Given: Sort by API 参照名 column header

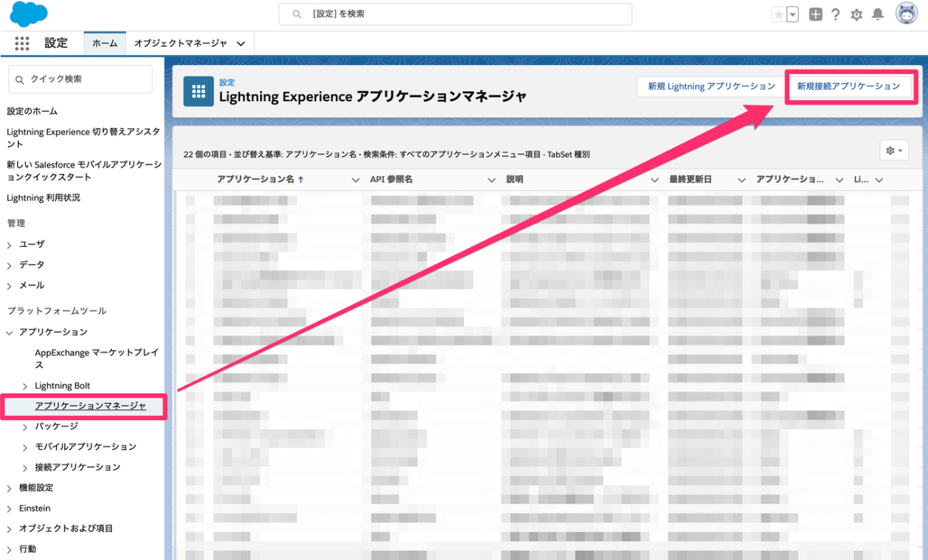Looking at the screenshot, I should tap(391, 180).
